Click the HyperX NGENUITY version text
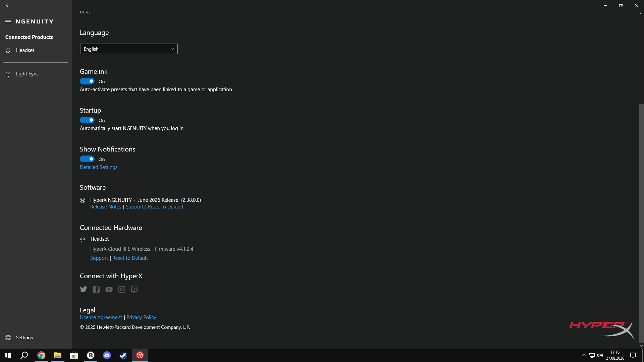This screenshot has width=644, height=362. pyautogui.click(x=146, y=200)
